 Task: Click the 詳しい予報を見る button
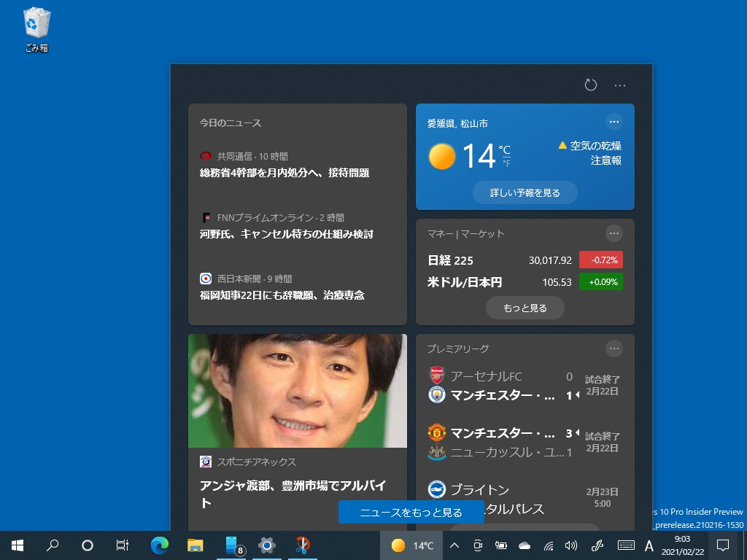tap(525, 192)
